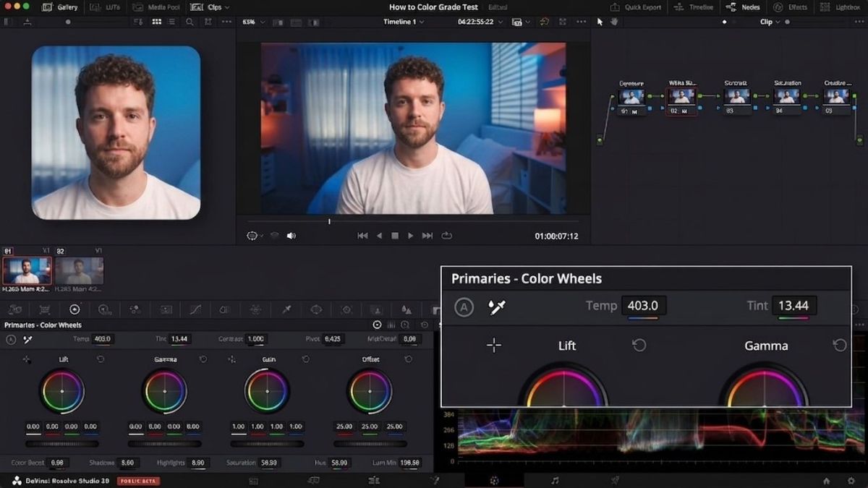
Task: Open the project manager home icon
Action: pos(826,481)
